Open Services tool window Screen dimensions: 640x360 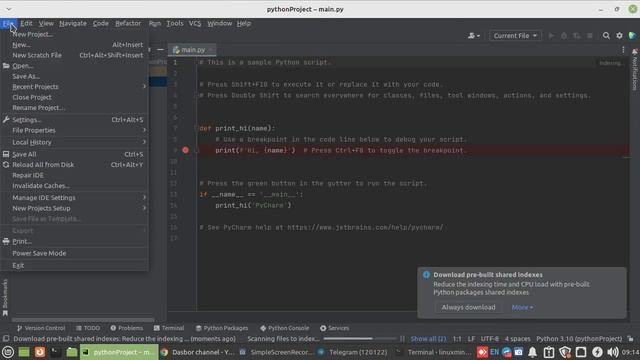click(334, 328)
